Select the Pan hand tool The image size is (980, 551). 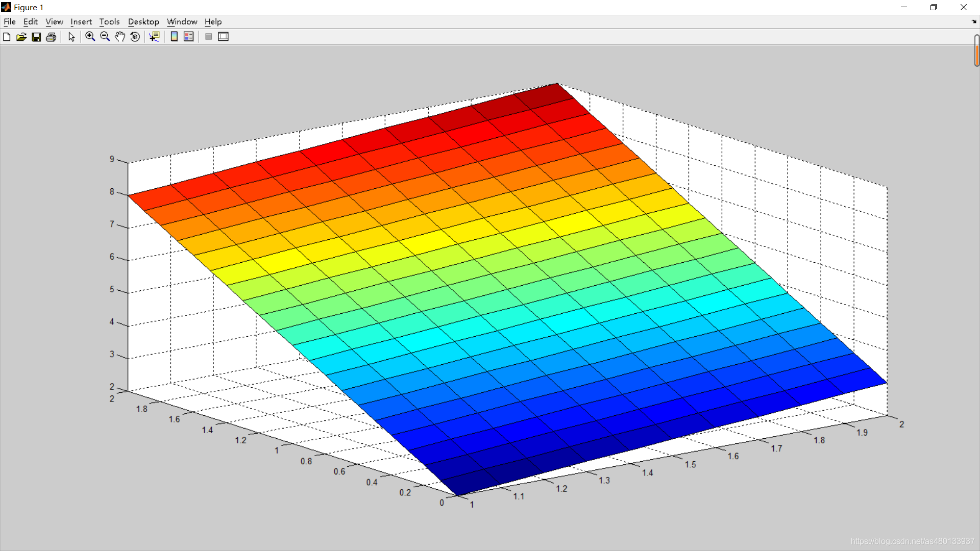(120, 37)
